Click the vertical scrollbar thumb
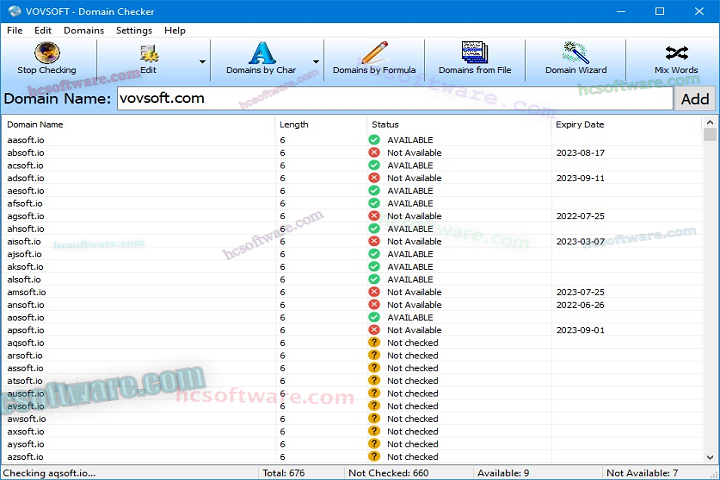Viewport: 720px width, 480px height. click(710, 135)
